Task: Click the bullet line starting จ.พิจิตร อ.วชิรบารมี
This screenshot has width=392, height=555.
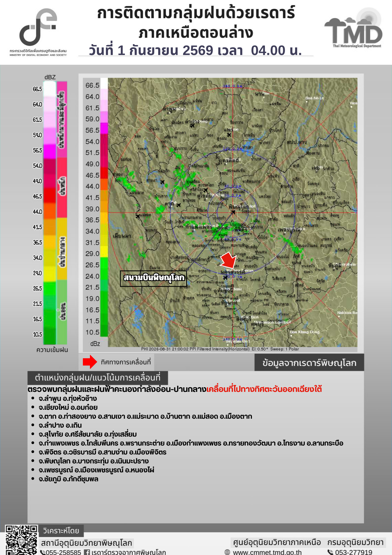Action: pyautogui.click(x=102, y=452)
